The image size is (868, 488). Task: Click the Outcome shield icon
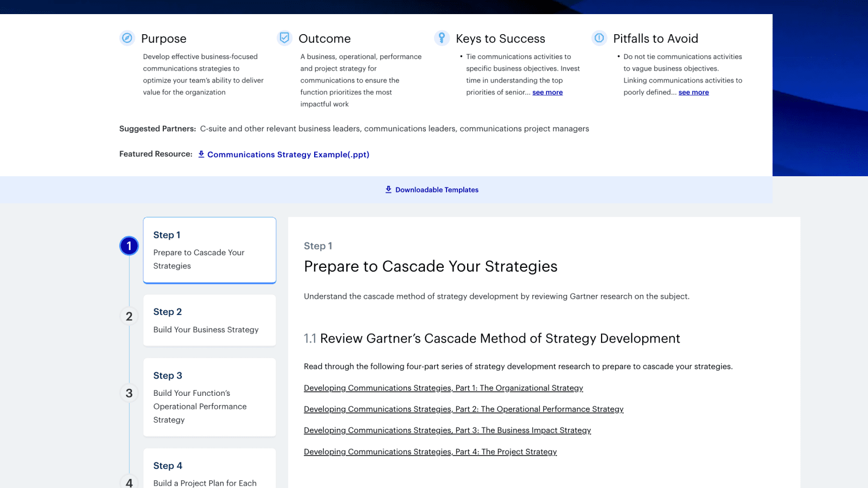[x=285, y=38]
